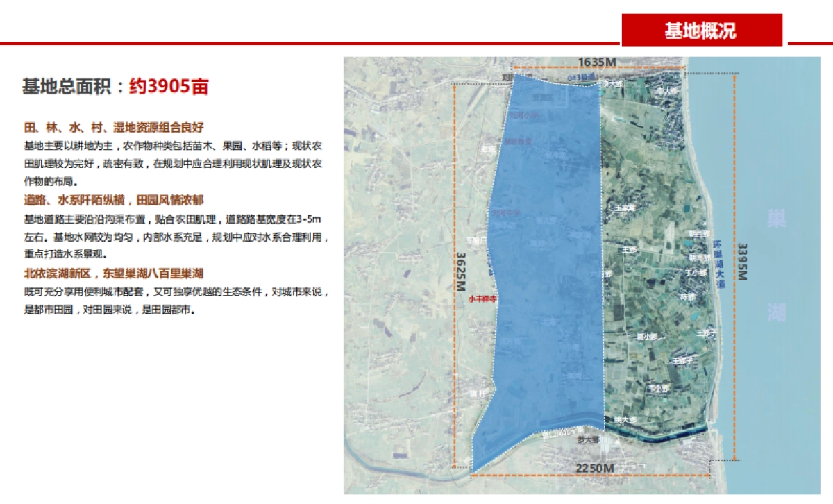Expand the 3395M right dimension annotation

click(x=741, y=260)
